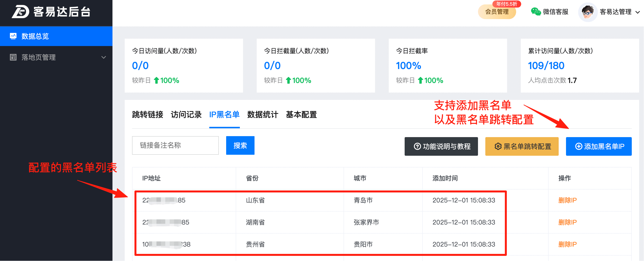Screen dimensions: 644x261
Task: Focus the 链接备注名称 search input field
Action: point(175,145)
